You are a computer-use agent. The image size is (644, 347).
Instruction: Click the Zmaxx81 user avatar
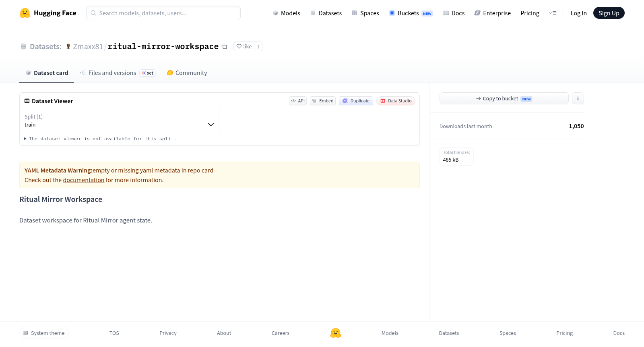coord(68,46)
